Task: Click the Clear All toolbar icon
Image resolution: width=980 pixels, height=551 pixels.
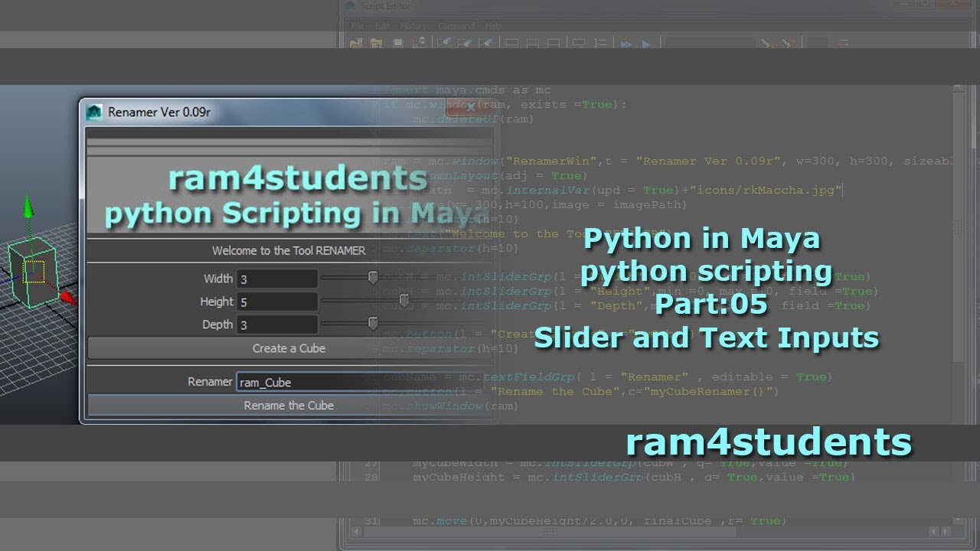Action: [x=486, y=44]
